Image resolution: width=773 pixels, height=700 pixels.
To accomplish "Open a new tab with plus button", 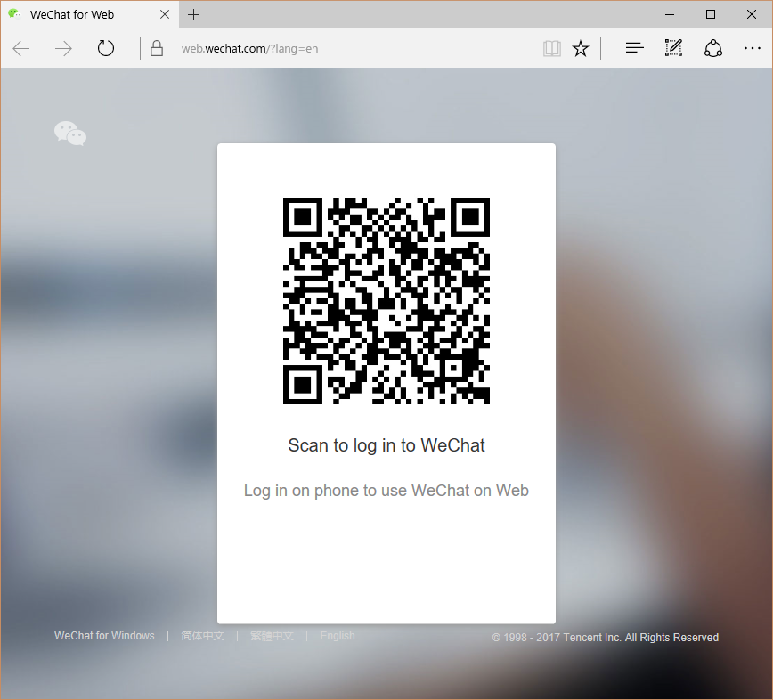I will (194, 15).
